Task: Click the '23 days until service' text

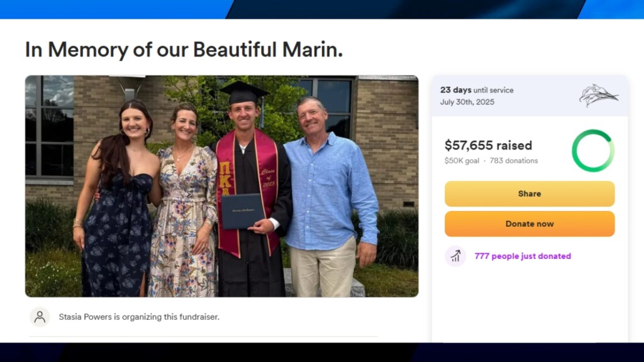Action: (477, 90)
